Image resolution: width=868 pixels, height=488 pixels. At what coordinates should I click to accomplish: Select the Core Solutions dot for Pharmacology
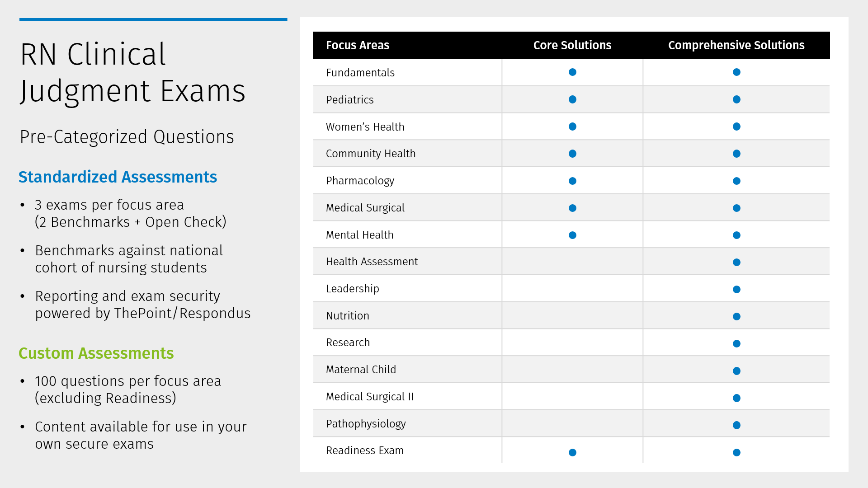(x=572, y=181)
